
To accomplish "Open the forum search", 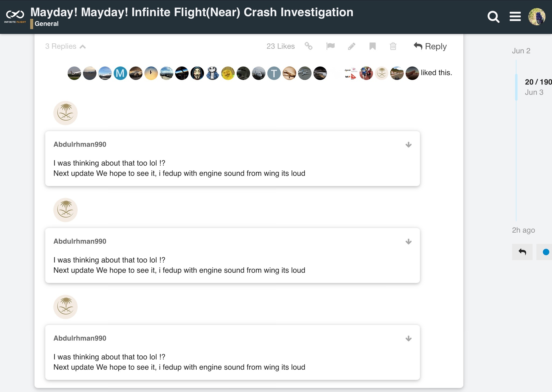I will tap(493, 17).
